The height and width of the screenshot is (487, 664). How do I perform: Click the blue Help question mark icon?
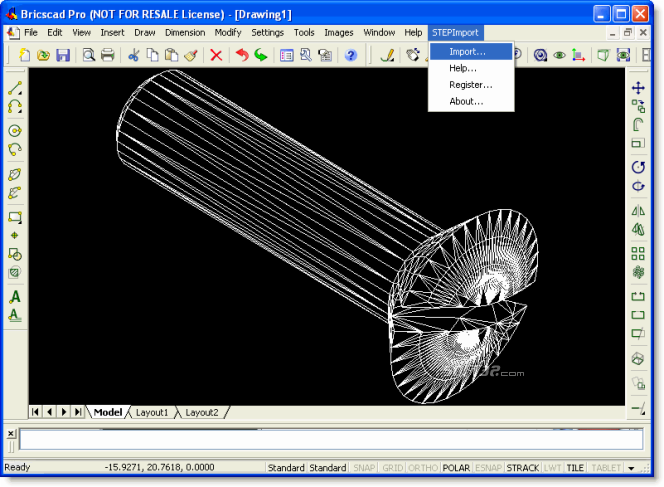click(x=351, y=55)
